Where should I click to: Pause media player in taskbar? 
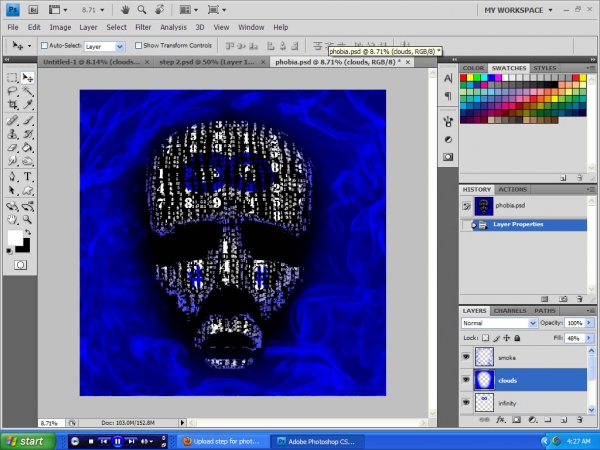(x=117, y=442)
